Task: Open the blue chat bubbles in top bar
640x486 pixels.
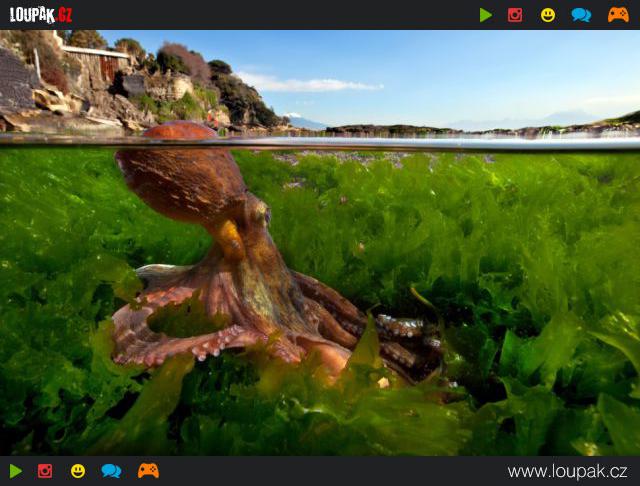Action: (x=581, y=15)
